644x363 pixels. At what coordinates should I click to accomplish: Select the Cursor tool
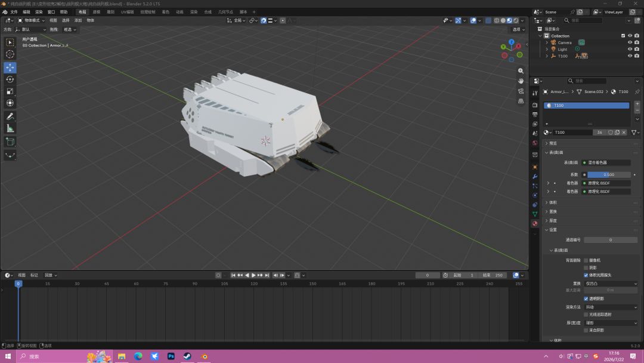point(10,54)
